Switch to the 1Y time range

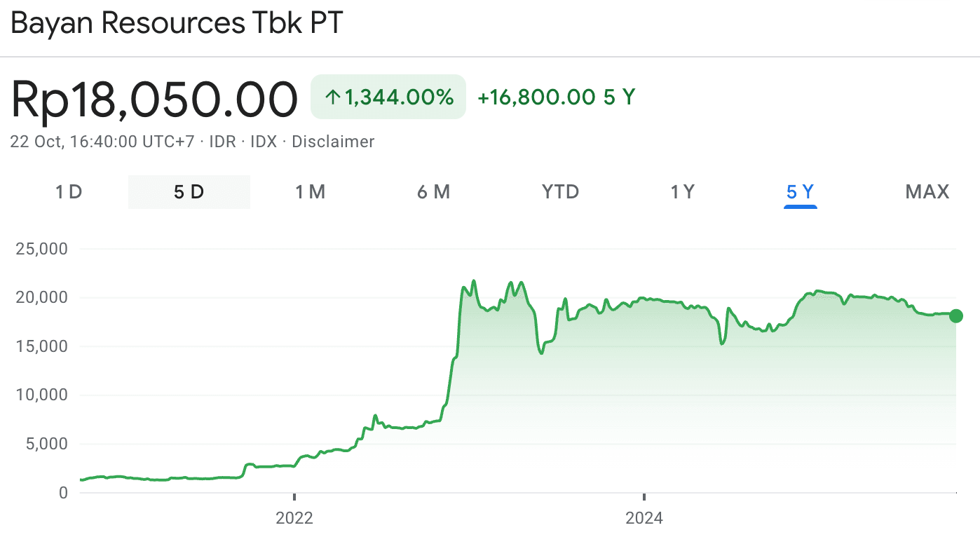pos(682,191)
